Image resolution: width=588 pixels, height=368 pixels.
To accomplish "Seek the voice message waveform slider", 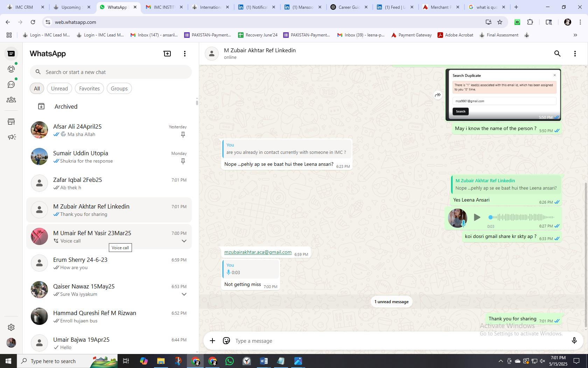I will [521, 217].
